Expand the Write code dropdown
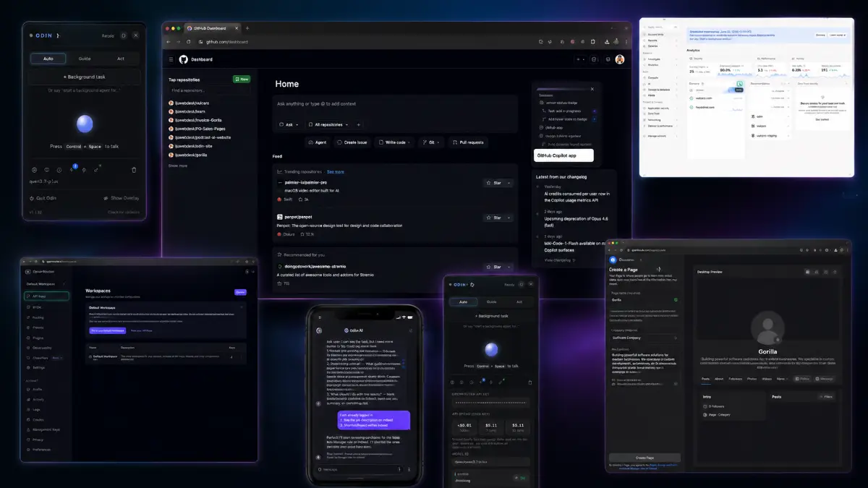 point(395,142)
